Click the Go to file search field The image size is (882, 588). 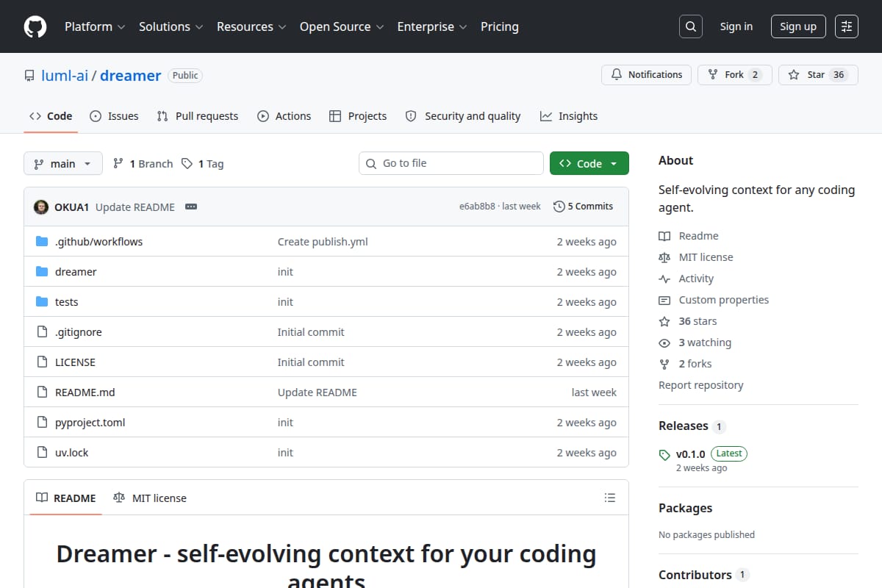tap(451, 163)
